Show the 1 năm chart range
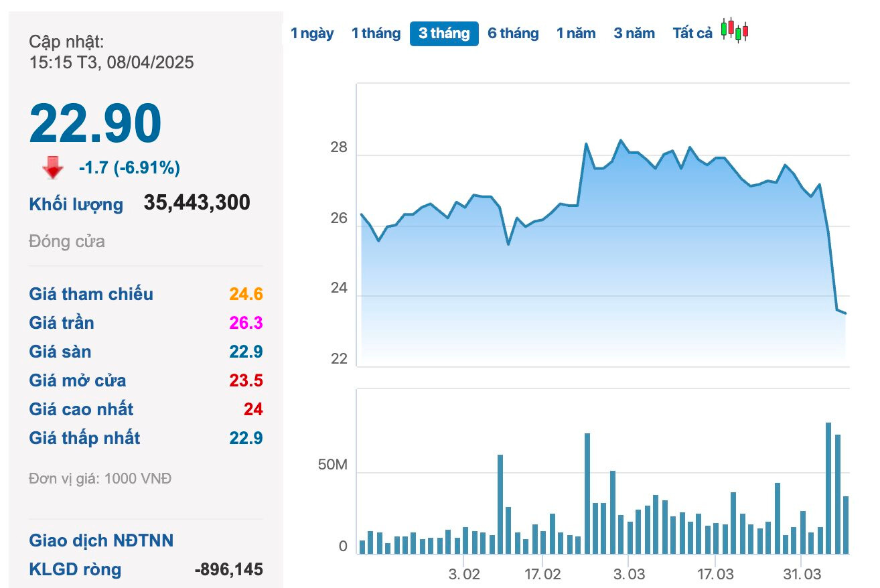Image resolution: width=880 pixels, height=588 pixels. coord(576,33)
